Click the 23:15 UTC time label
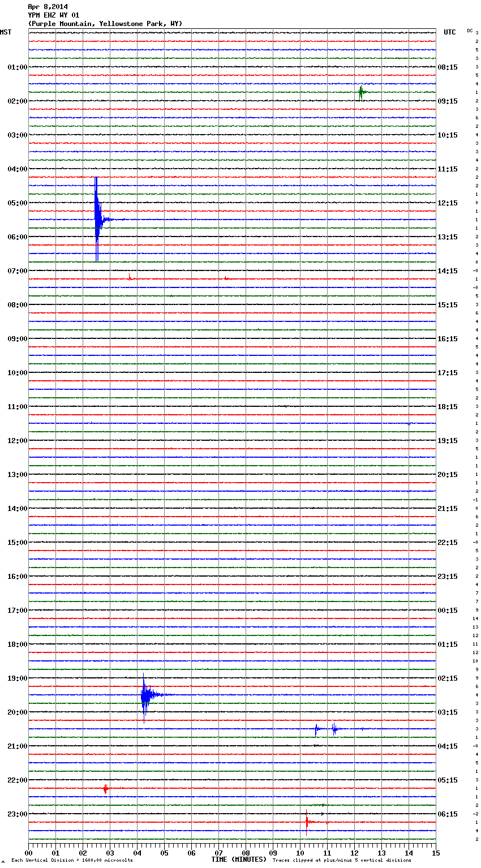Image resolution: width=481 pixels, height=868 pixels. pyautogui.click(x=448, y=577)
